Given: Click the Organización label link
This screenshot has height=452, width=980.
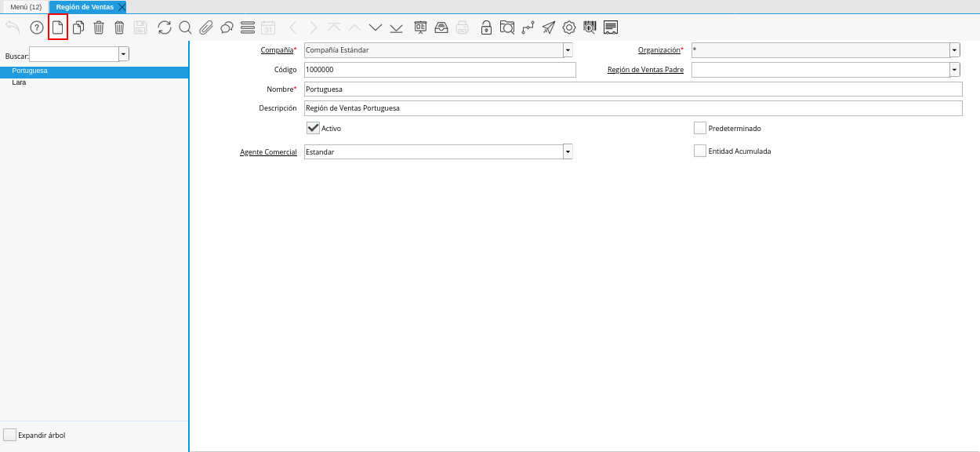Looking at the screenshot, I should point(659,50).
